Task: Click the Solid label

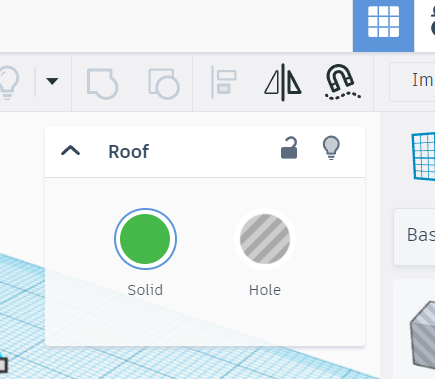Action: point(145,290)
